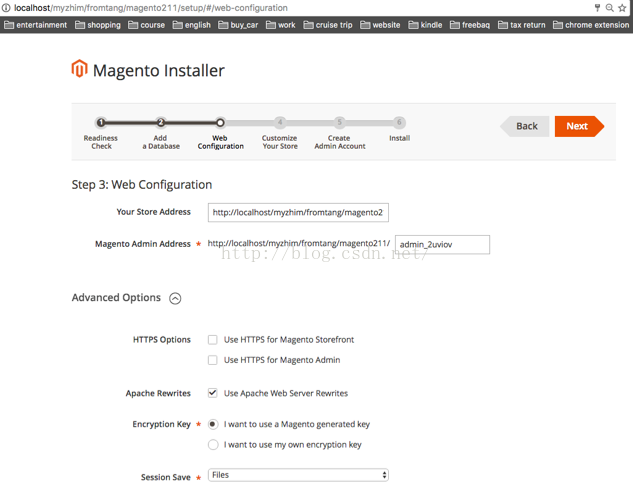Screen dimensions: 633x485
Task: Jump to step 6 Install
Action: pyautogui.click(x=399, y=122)
